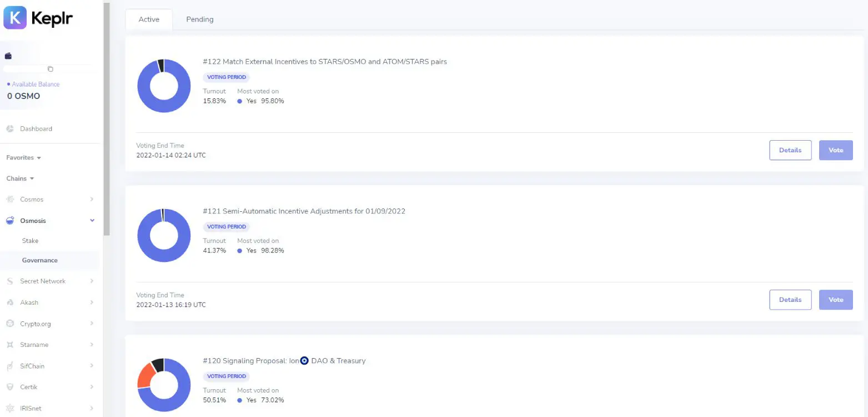Screen dimensions: 868x417
Task: Expand the Crypto.org chevron
Action: 92,324
